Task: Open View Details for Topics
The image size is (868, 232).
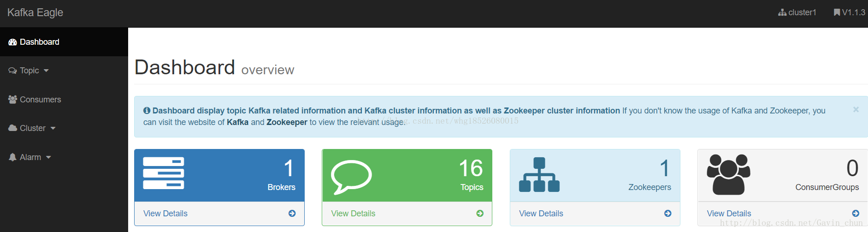Action: pos(353,214)
